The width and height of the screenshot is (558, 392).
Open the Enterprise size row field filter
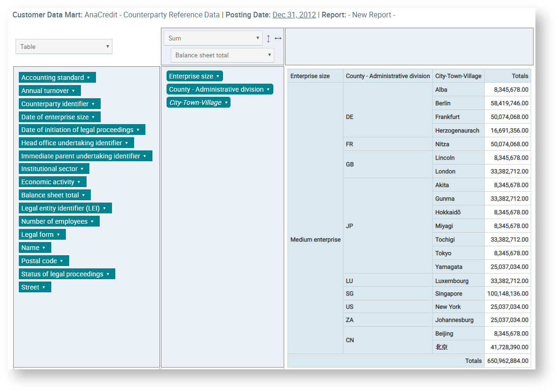[217, 76]
